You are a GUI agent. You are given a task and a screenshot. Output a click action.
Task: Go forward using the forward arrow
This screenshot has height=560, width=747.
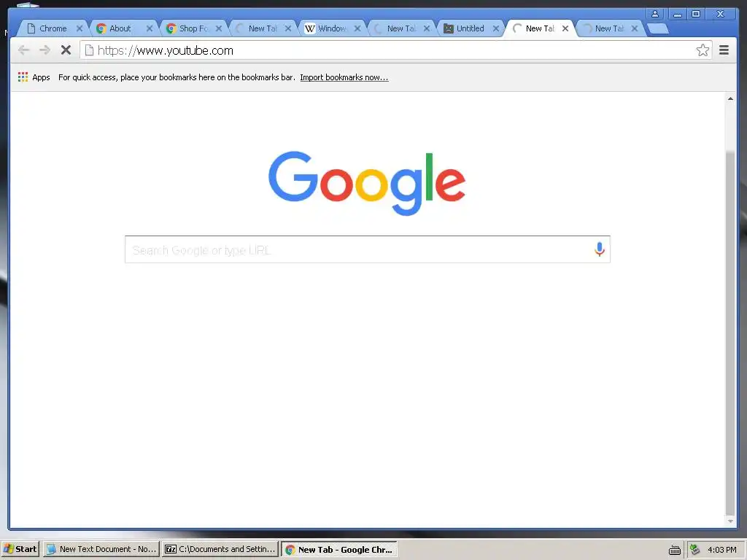click(44, 50)
